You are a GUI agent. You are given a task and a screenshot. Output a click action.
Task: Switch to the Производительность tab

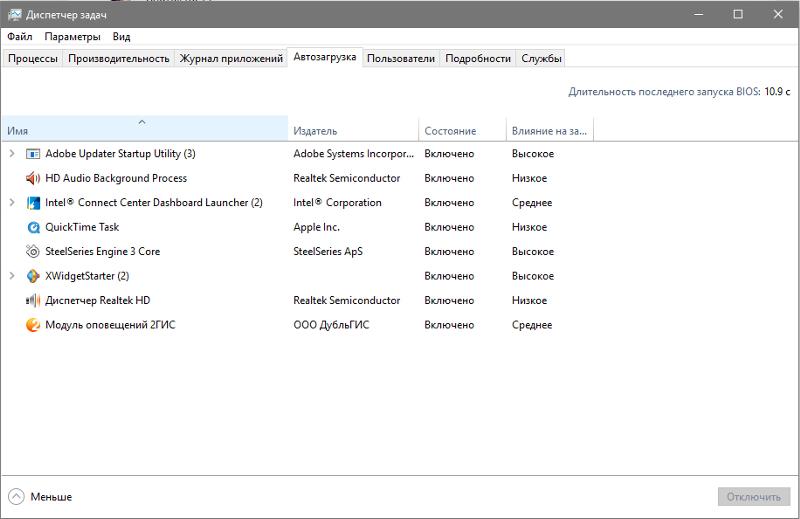pos(118,58)
